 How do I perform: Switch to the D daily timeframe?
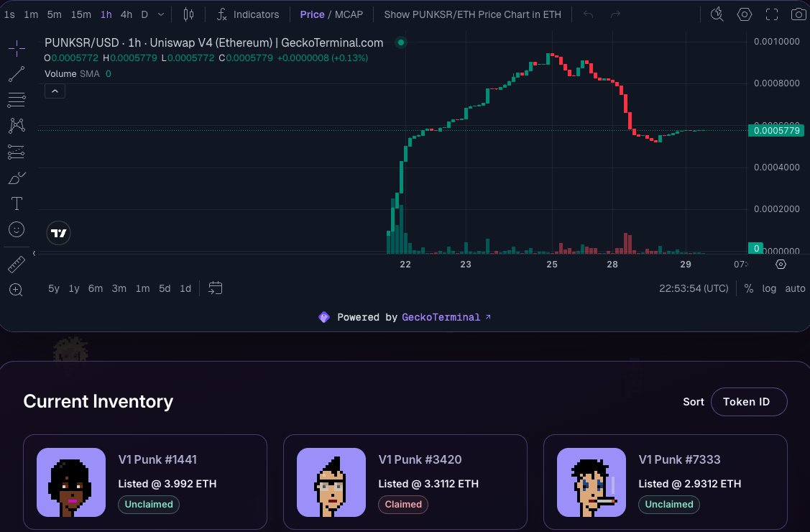click(x=144, y=14)
